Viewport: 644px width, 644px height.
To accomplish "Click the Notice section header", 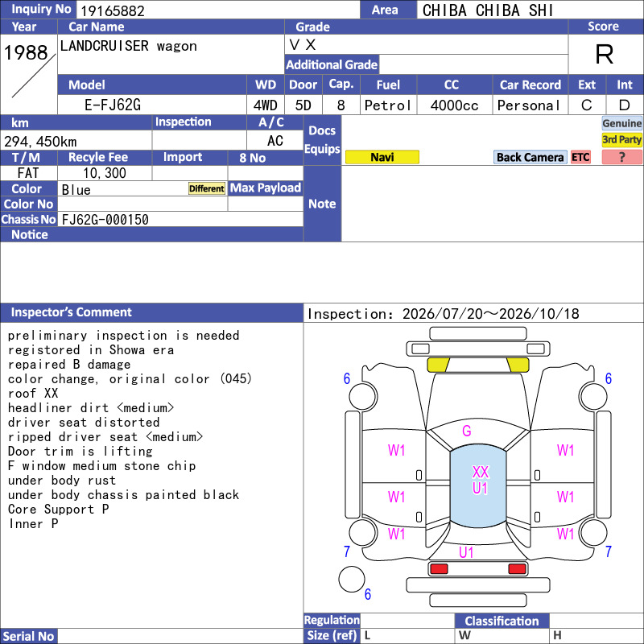I will (x=151, y=234).
